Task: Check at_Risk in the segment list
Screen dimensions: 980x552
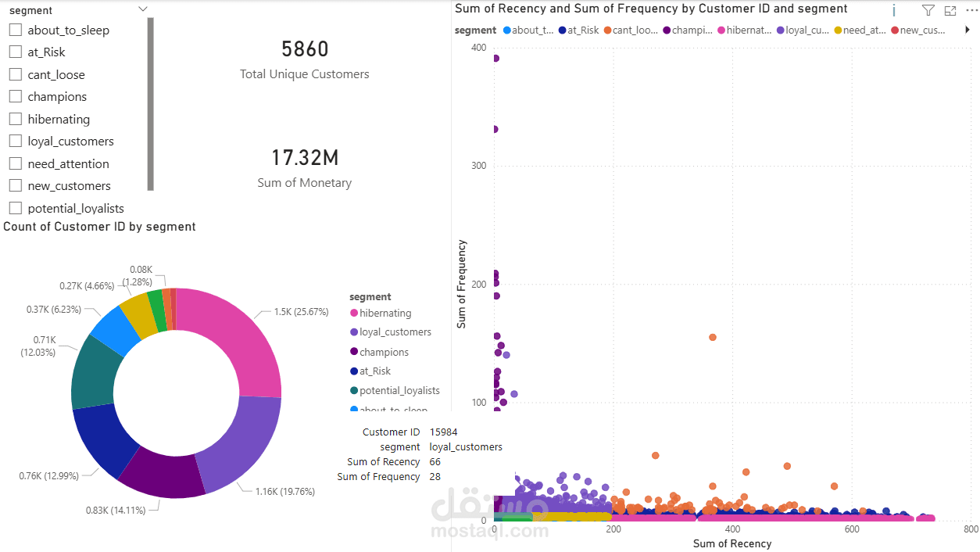Action: pos(13,52)
